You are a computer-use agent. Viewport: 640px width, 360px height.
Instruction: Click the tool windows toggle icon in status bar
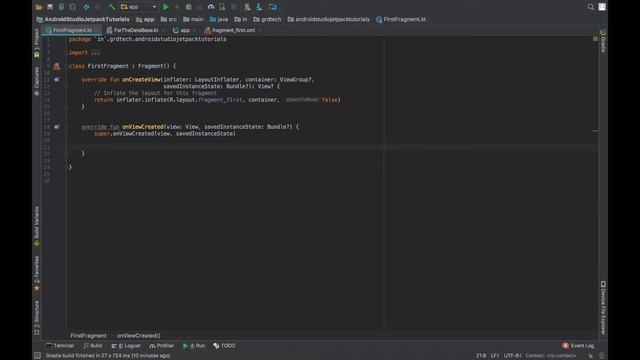(x=37, y=356)
